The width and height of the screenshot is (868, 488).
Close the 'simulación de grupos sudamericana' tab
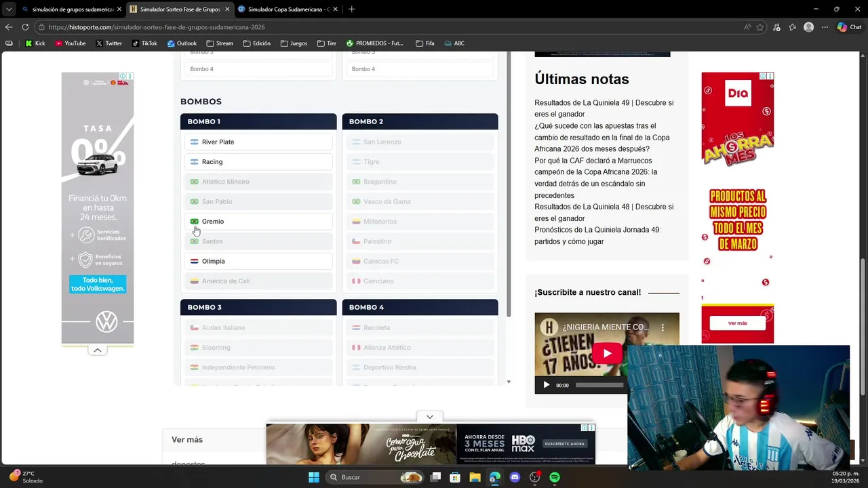[119, 9]
